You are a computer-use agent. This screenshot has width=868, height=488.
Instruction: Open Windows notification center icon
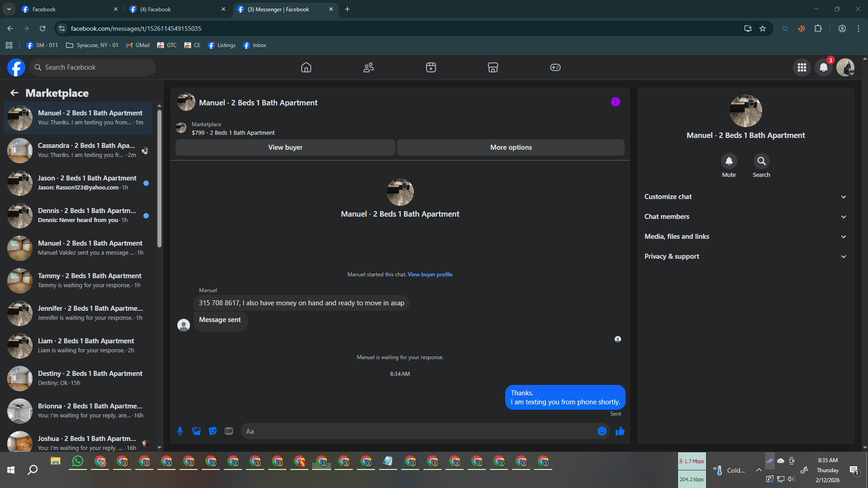point(854,470)
